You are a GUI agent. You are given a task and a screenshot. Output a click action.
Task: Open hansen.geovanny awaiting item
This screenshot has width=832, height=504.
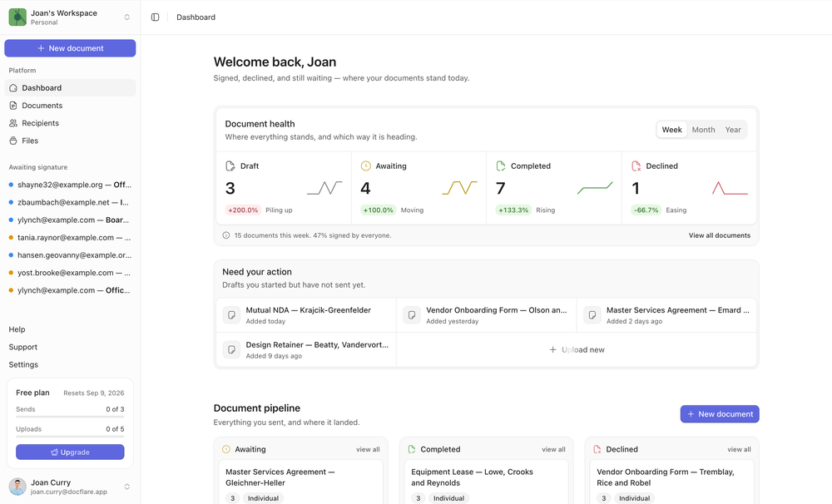point(70,255)
